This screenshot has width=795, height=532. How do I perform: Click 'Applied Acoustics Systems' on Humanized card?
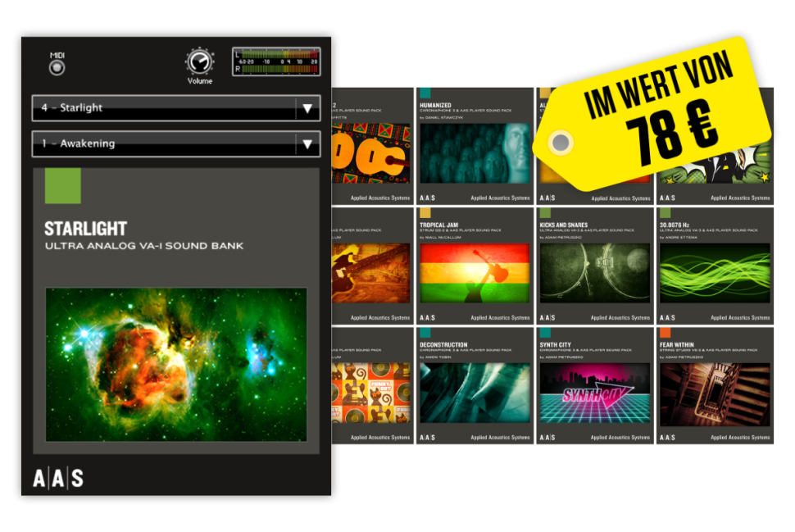[500, 198]
